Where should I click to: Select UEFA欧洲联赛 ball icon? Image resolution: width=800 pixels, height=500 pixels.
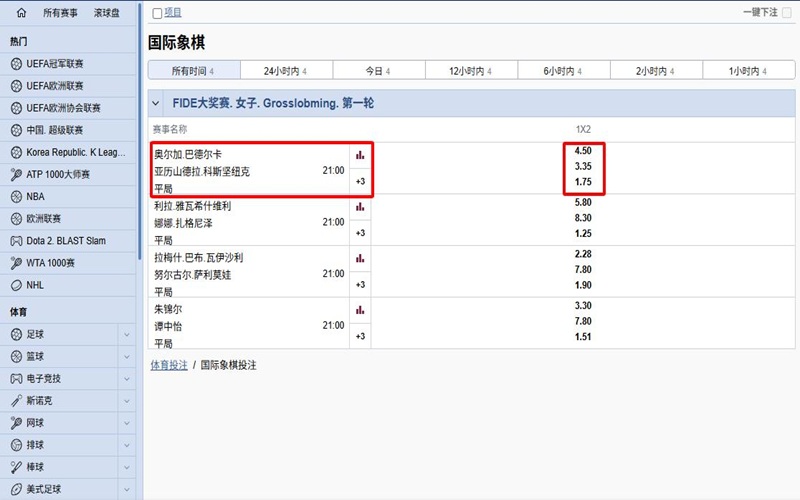click(16, 86)
